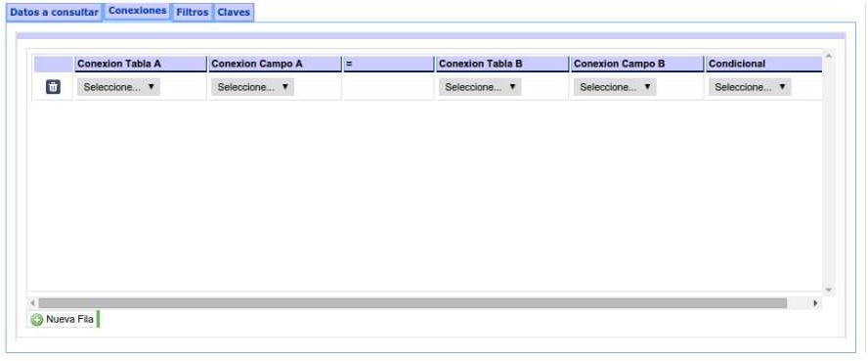Screen dimensions: 868x361
Task: Open the Conexion Tabla B dropdown
Action: 480,87
